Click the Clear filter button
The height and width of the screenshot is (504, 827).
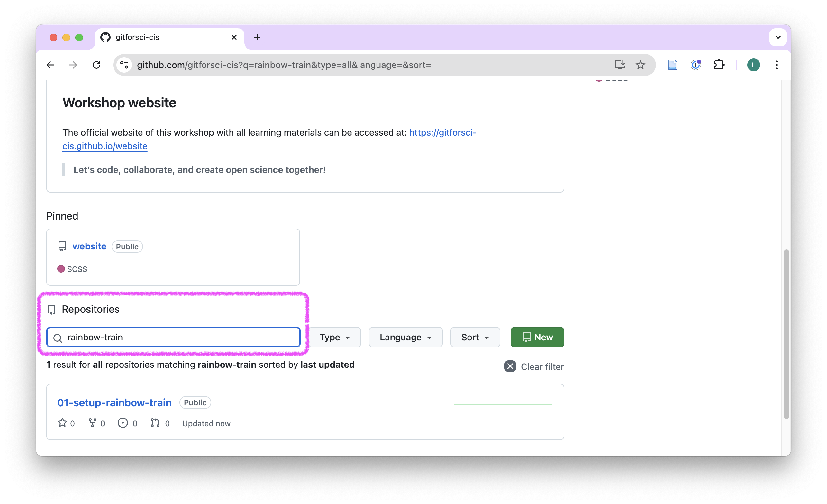pyautogui.click(x=534, y=366)
